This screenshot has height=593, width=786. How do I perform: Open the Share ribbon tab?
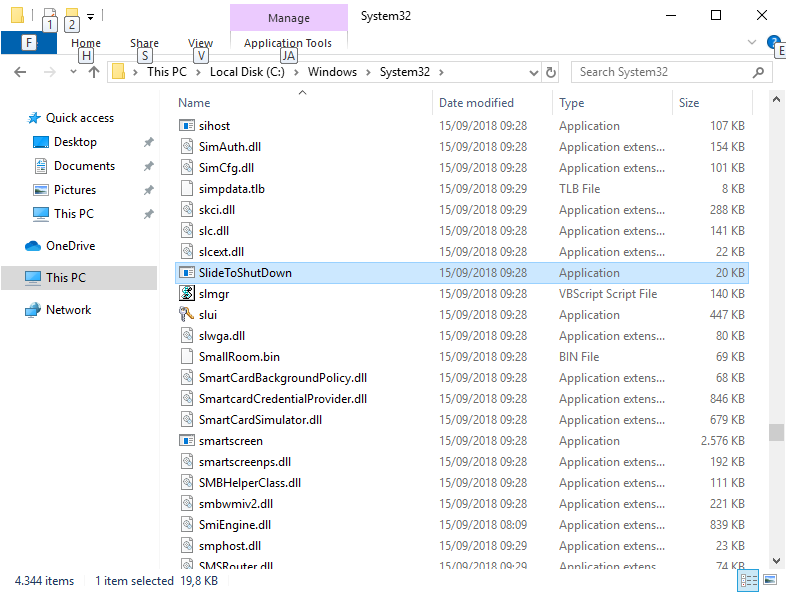[x=144, y=43]
